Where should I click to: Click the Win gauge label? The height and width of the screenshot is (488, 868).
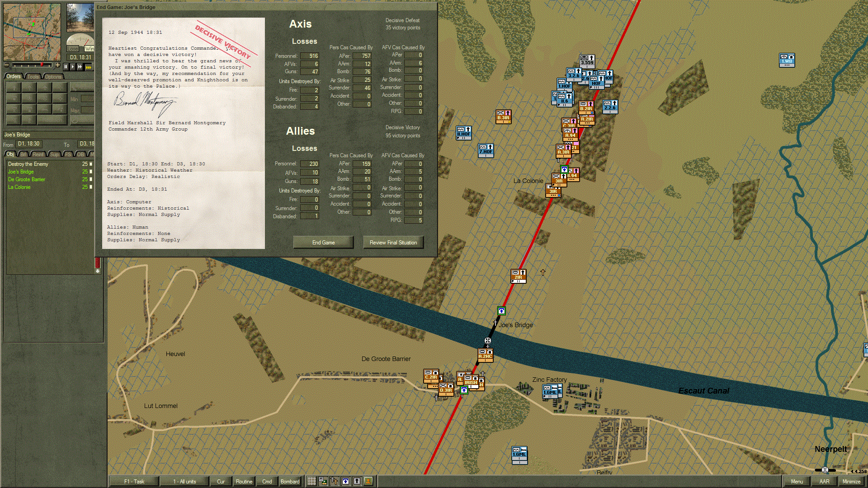90,49
